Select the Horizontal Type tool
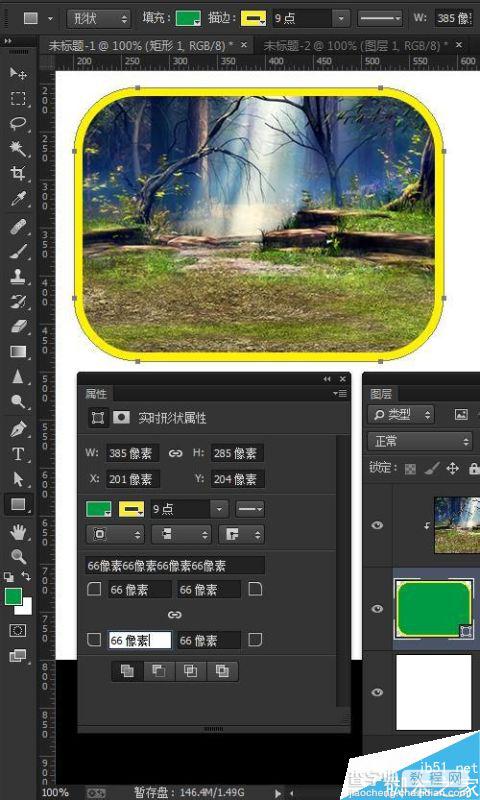Image resolution: width=480 pixels, height=800 pixels. click(x=18, y=454)
